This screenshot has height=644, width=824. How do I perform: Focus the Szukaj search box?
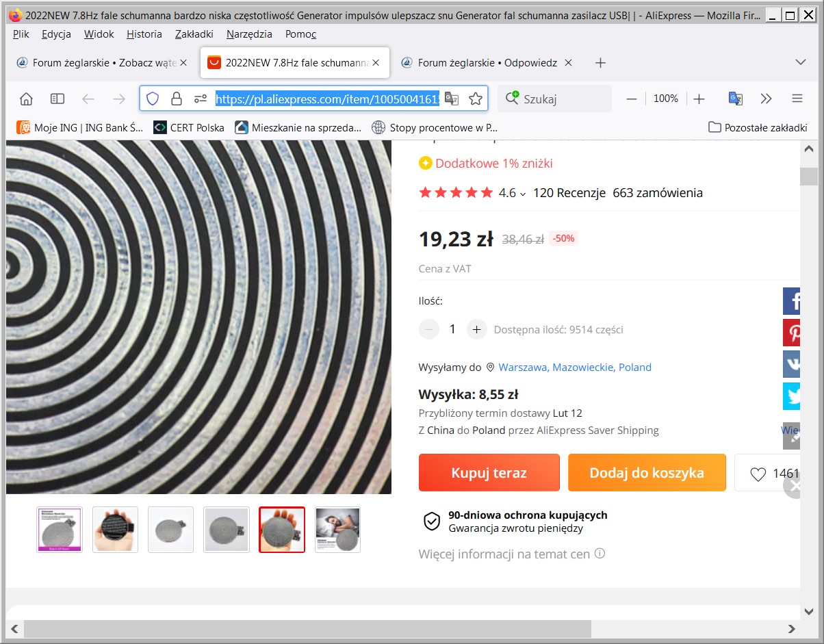click(x=554, y=99)
